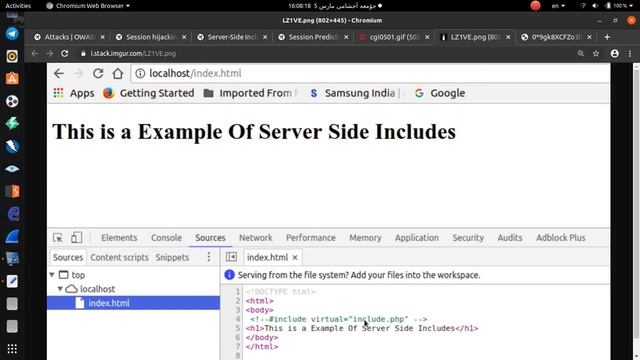Click the volume icon in the system tray
The height and width of the screenshot is (360, 640).
(x=595, y=6)
